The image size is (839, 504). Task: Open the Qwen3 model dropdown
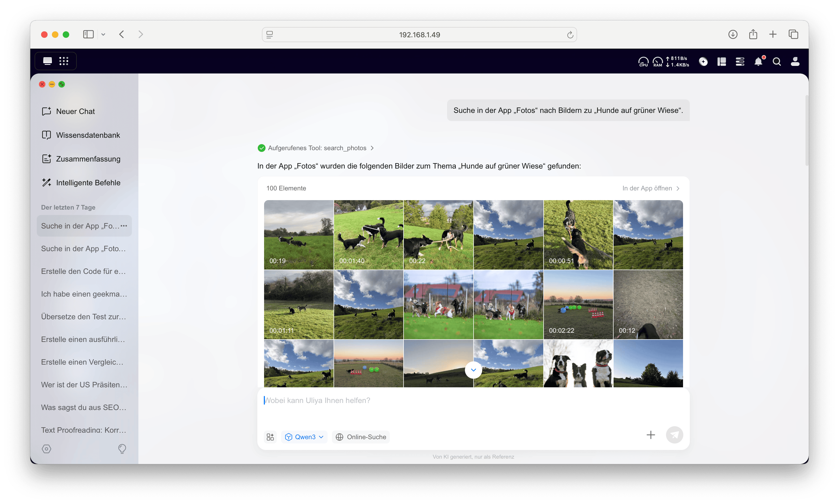(x=304, y=437)
